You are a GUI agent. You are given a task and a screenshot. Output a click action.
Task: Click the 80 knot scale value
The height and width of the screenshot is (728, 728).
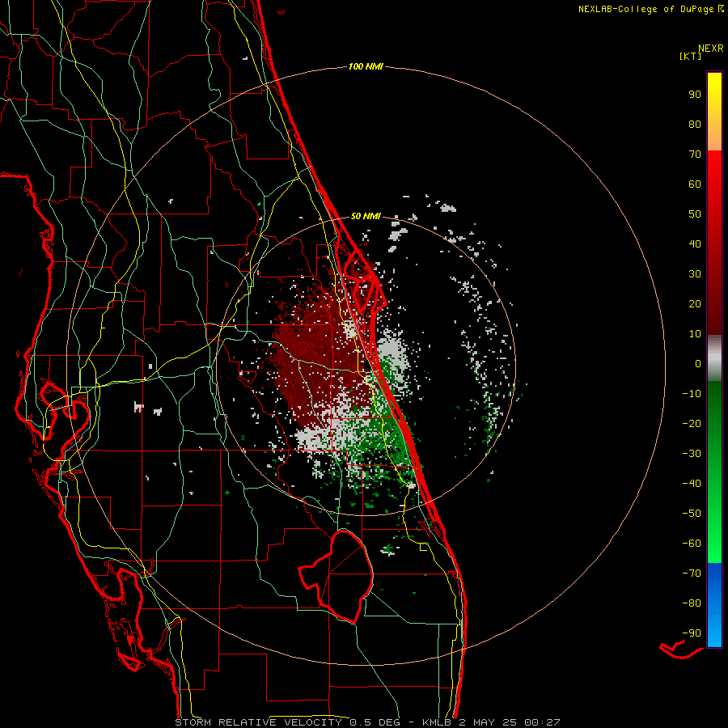(695, 124)
